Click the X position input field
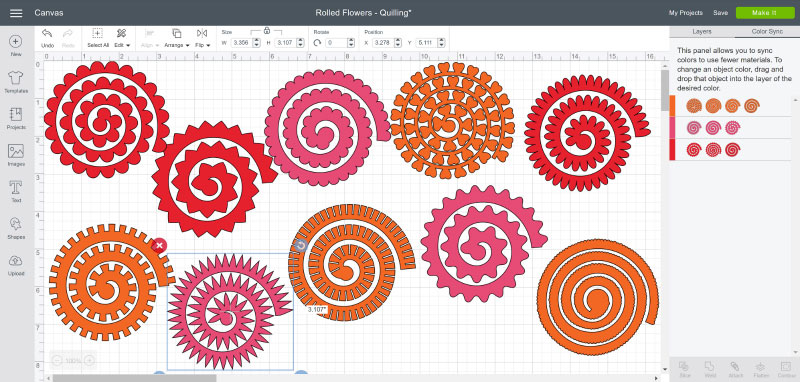The width and height of the screenshot is (800, 382). [x=382, y=43]
